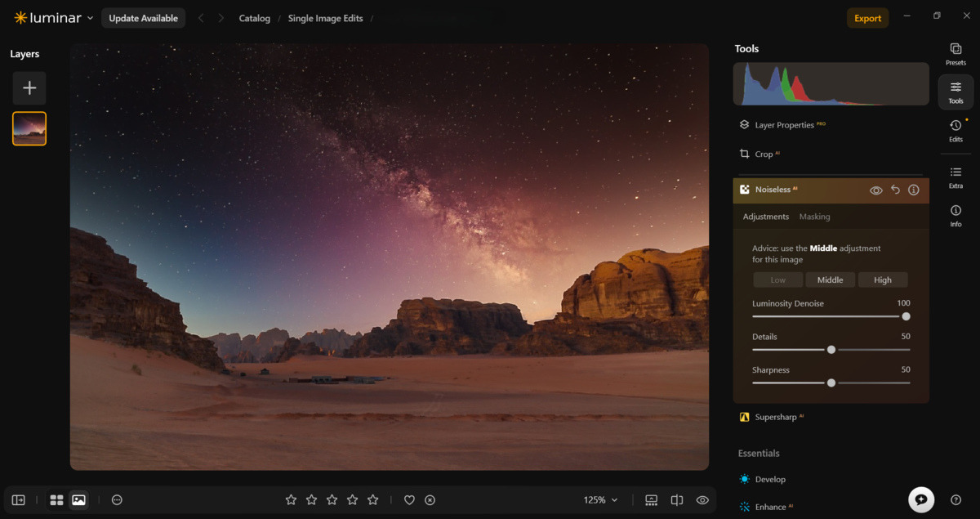Adjust the Sharpness slider
980x519 pixels.
coord(831,383)
